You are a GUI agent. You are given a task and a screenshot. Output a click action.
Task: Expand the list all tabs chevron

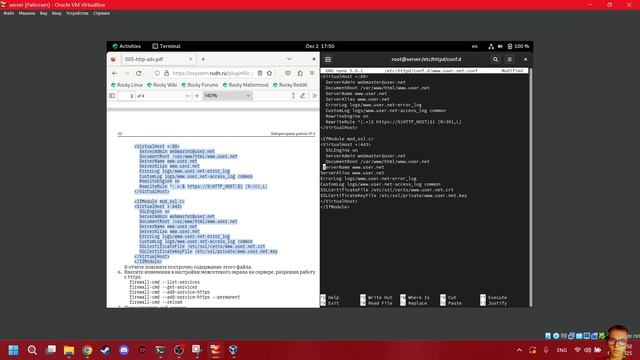289,59
